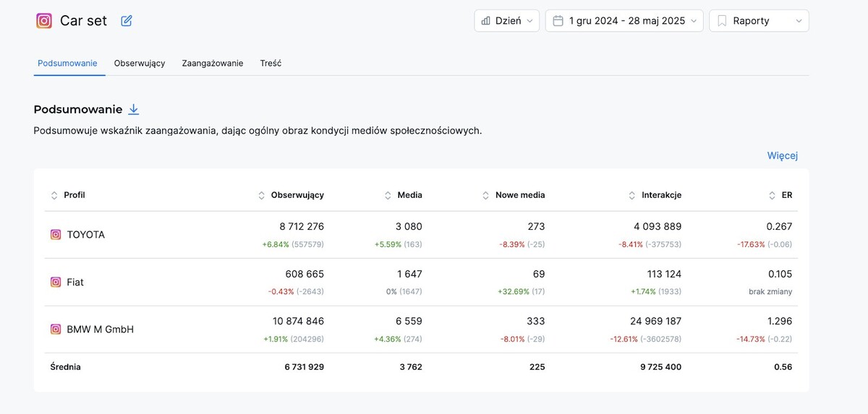Switch to the Obserwujący tab
868x414 pixels.
(x=140, y=64)
